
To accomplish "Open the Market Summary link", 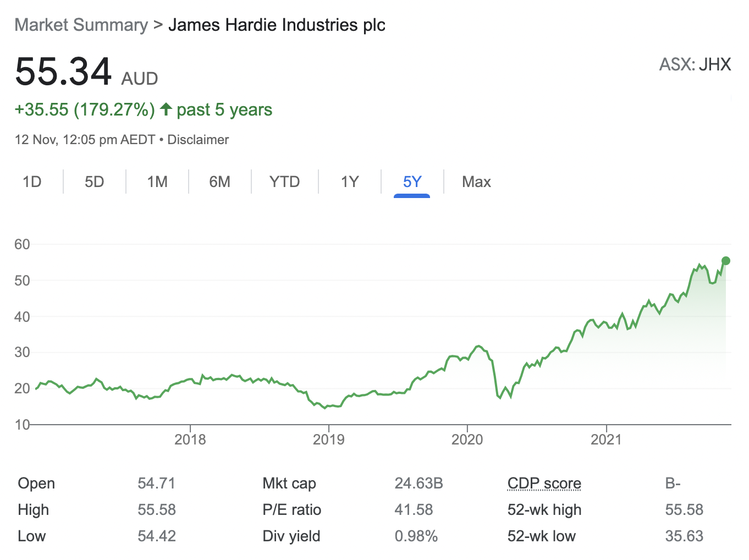I will click(x=81, y=25).
